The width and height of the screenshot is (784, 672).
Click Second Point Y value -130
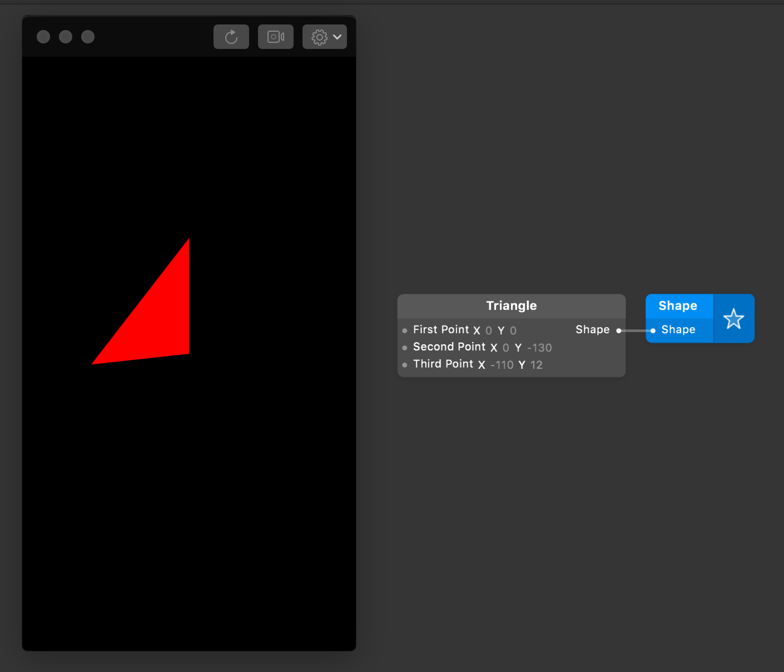[539, 348]
